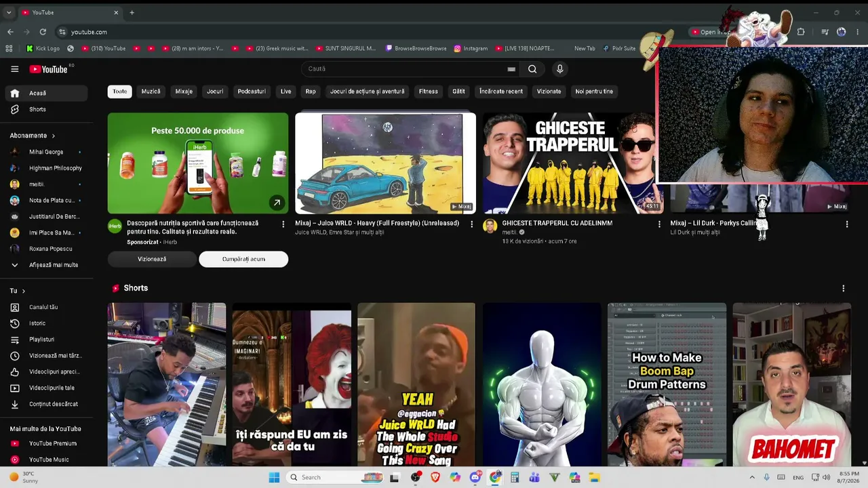This screenshot has height=488, width=868.
Task: Open Roxana Popescu subscription channel
Action: point(46,249)
